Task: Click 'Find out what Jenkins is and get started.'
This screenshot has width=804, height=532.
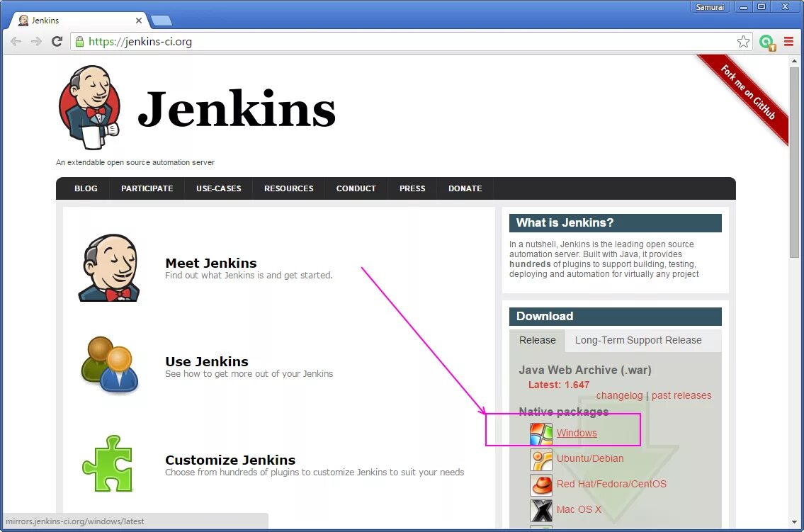Action: [x=249, y=276]
